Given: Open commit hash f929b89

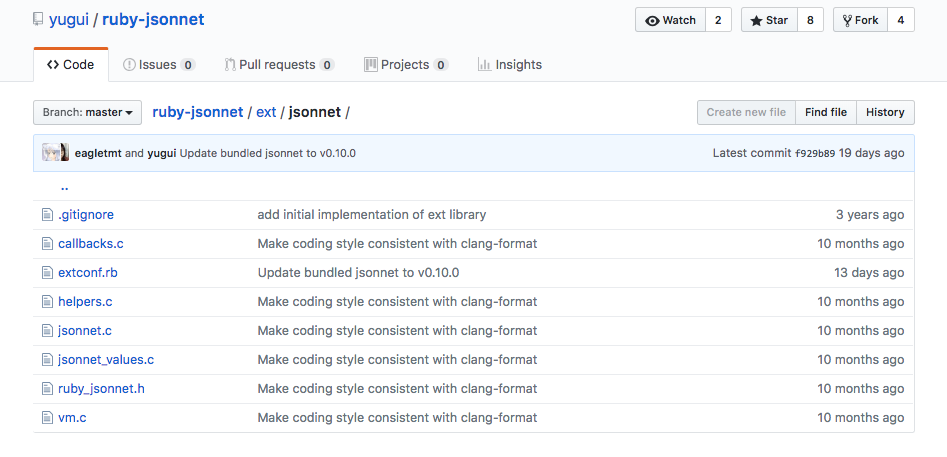Looking at the screenshot, I should pos(815,153).
